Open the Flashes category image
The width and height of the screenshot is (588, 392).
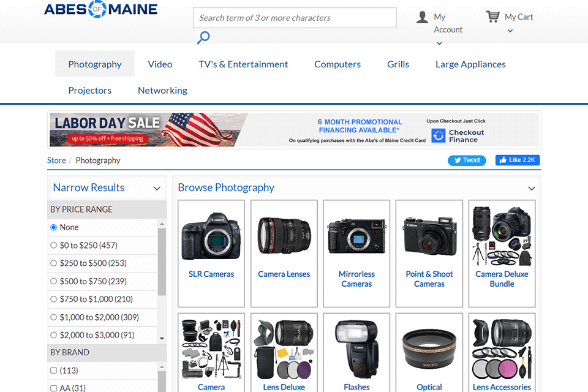click(356, 349)
